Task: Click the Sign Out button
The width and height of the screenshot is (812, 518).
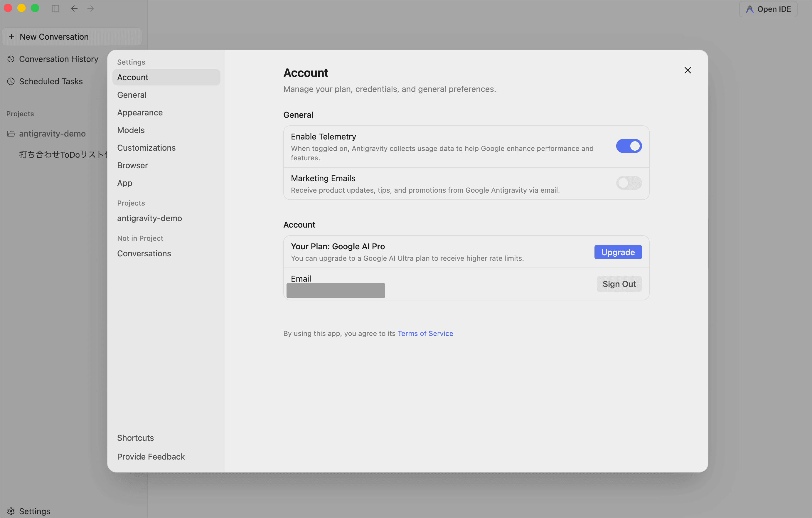Action: pyautogui.click(x=619, y=284)
